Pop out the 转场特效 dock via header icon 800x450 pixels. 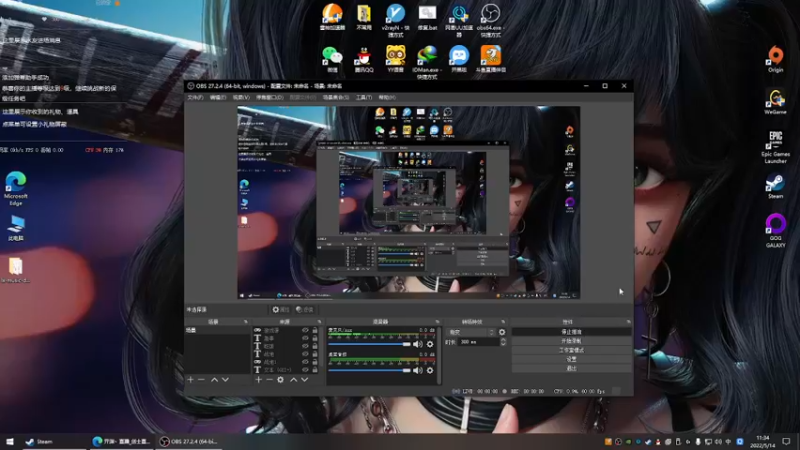point(503,322)
